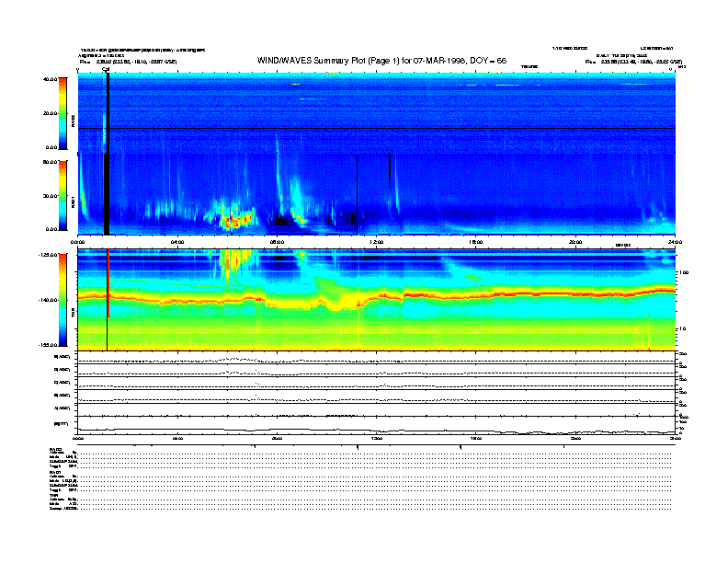Click the rotated TNR axis label
The height and width of the screenshot is (563, 728).
(73, 315)
